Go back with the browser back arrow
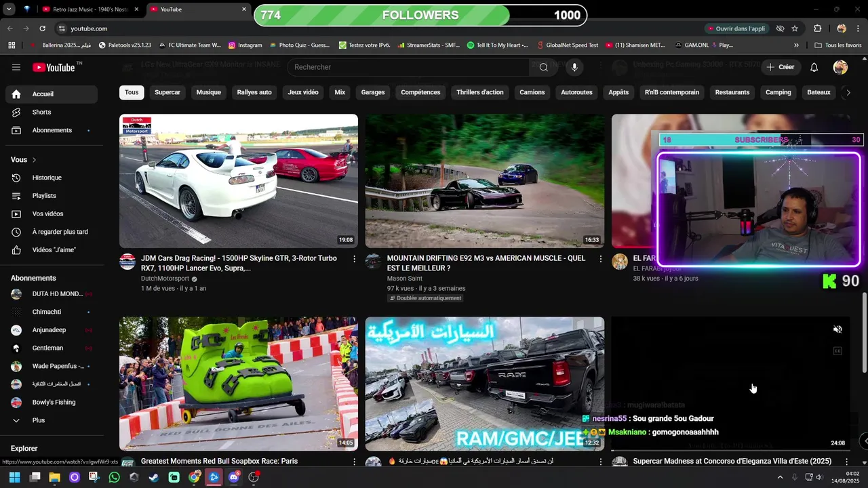The image size is (868, 488). [10, 28]
